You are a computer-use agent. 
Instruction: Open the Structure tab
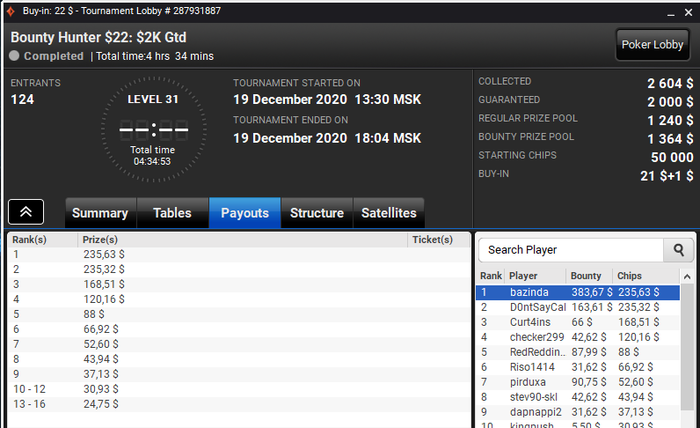(x=317, y=213)
